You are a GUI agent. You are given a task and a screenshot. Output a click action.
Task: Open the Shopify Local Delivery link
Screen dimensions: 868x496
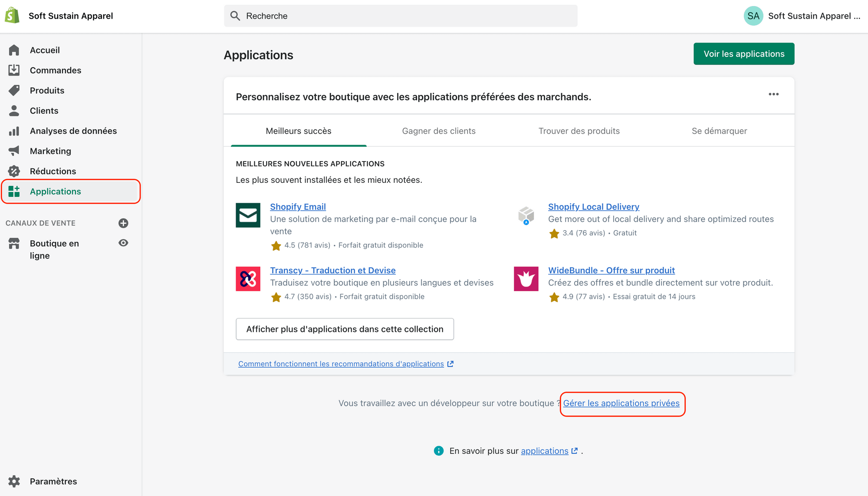pos(593,207)
